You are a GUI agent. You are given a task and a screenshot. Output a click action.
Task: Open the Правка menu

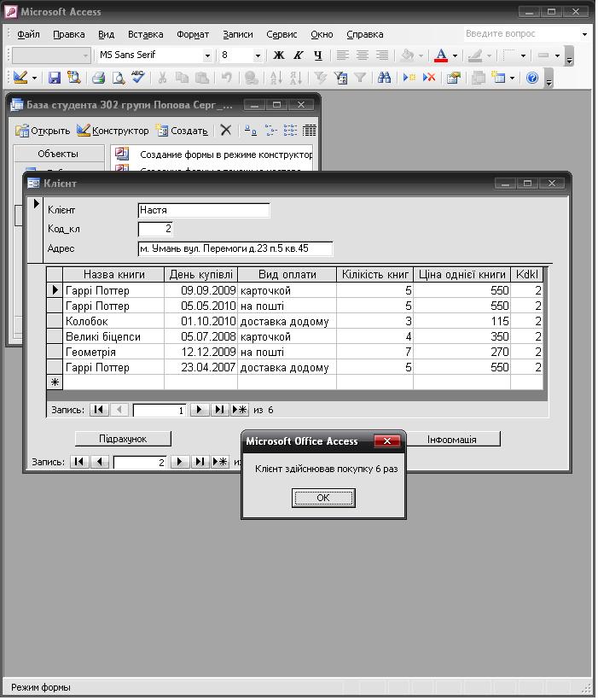(69, 34)
